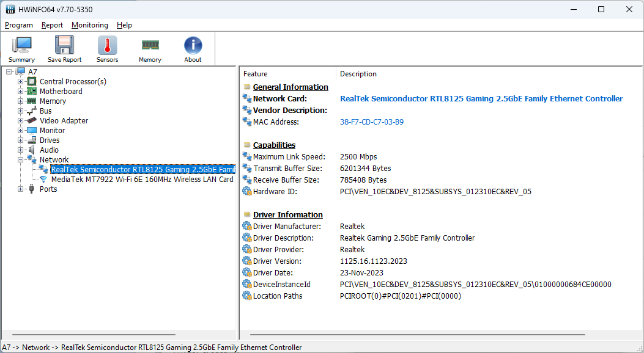Collapse the A7 root node
Screen dimensions: 644x353
pos(9,71)
